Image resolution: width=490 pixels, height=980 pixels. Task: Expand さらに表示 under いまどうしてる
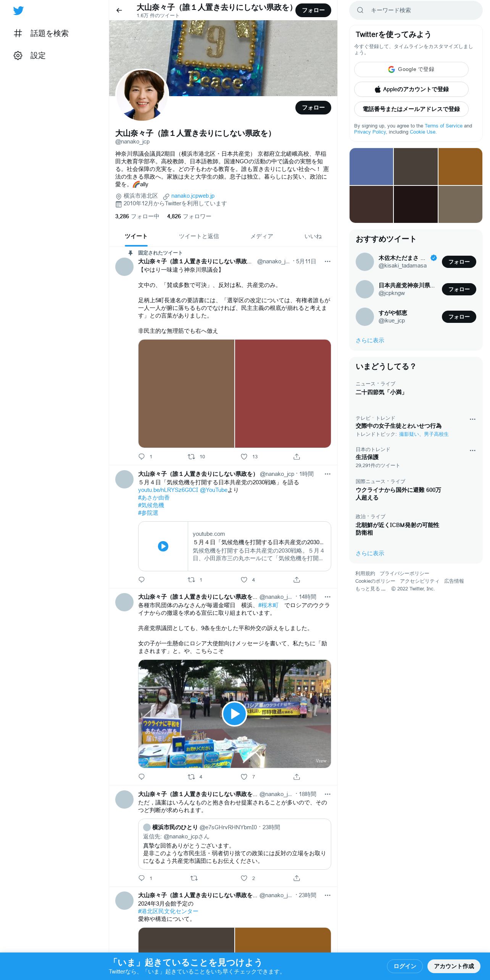click(x=370, y=553)
